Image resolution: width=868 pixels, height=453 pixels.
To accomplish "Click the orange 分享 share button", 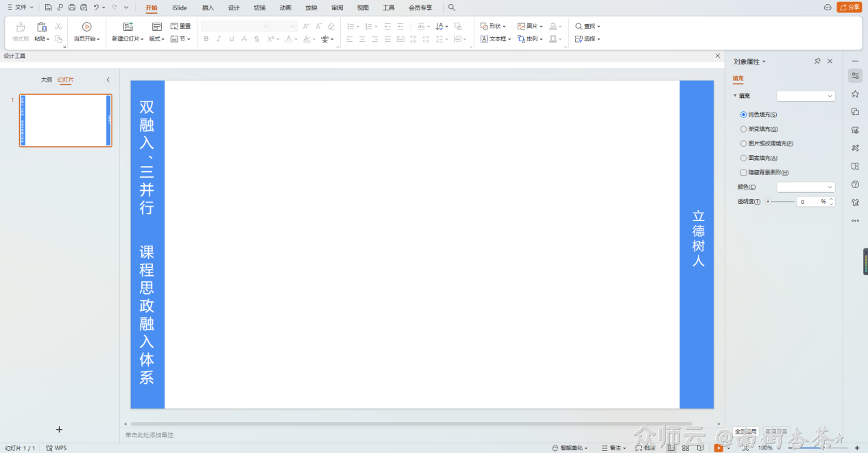I will pyautogui.click(x=849, y=7).
